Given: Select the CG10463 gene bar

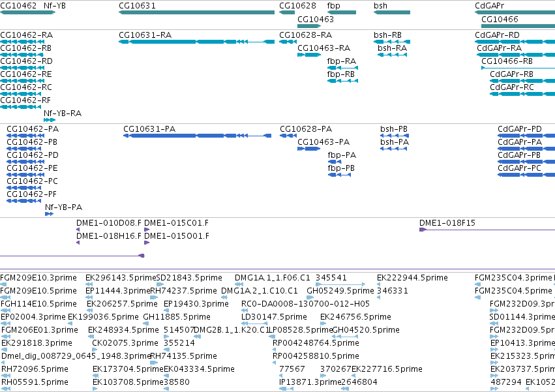Looking at the screenshot, I should tap(309, 26).
